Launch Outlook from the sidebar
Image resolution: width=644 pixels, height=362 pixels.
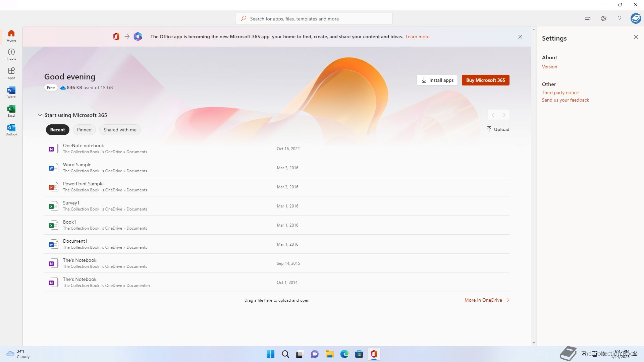(11, 129)
